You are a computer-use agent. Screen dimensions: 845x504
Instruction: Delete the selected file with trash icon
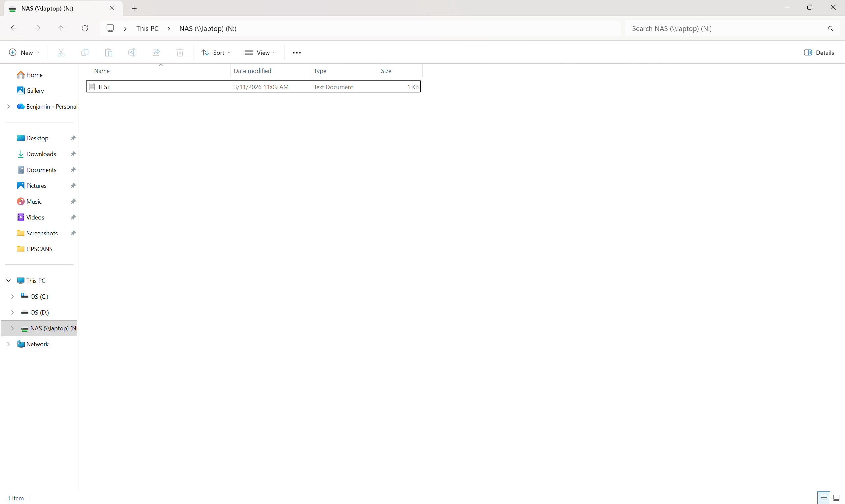pos(180,52)
